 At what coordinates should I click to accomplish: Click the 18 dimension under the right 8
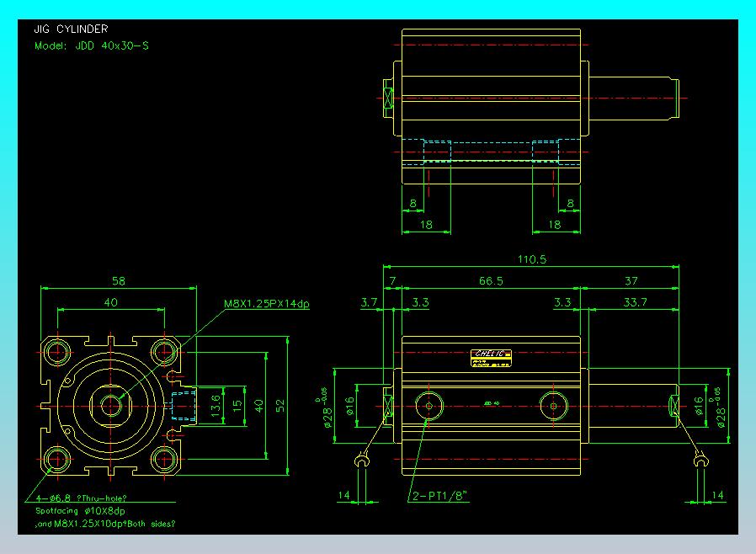(x=555, y=225)
